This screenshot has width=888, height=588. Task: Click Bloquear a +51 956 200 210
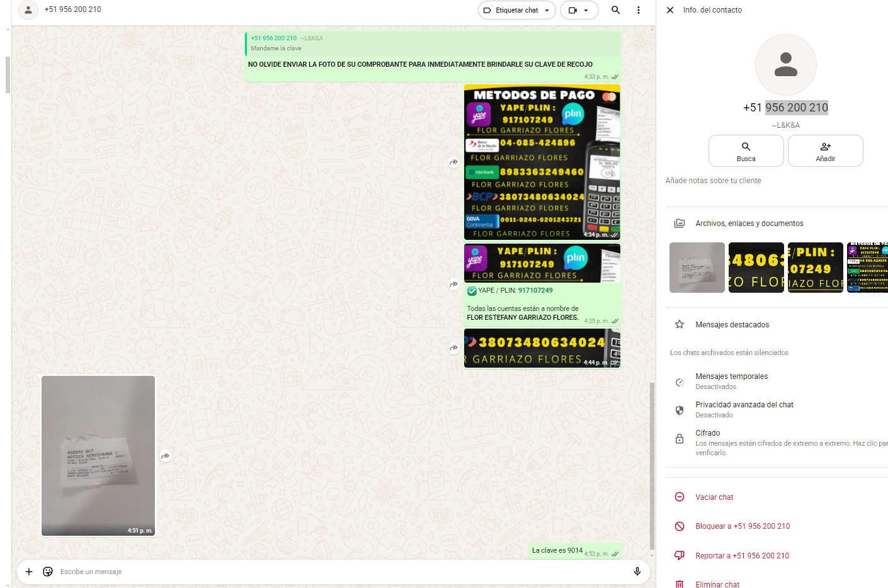[742, 526]
